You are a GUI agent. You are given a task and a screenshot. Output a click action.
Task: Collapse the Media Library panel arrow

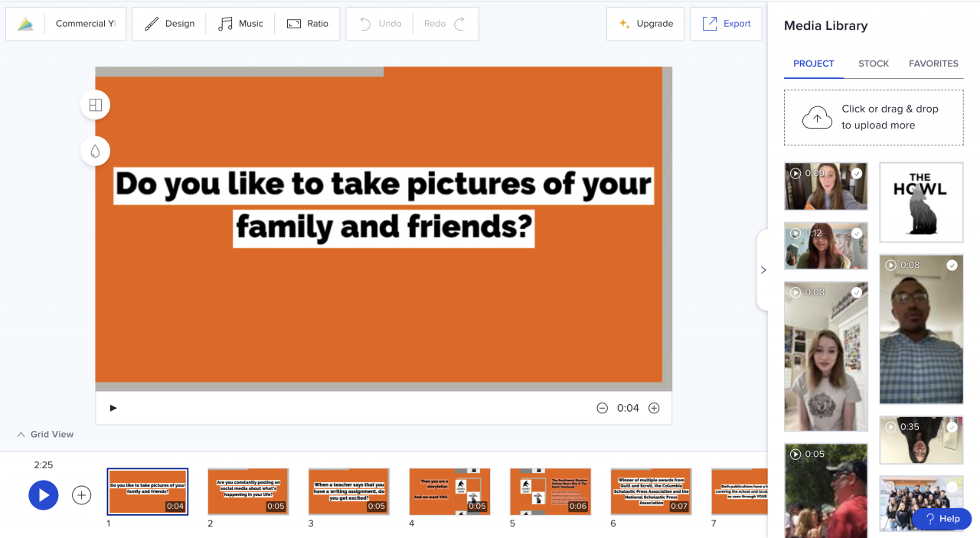coord(763,270)
